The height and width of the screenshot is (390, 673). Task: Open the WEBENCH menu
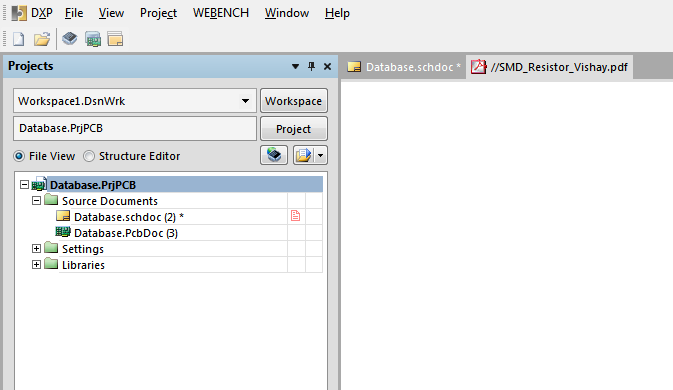[x=221, y=13]
